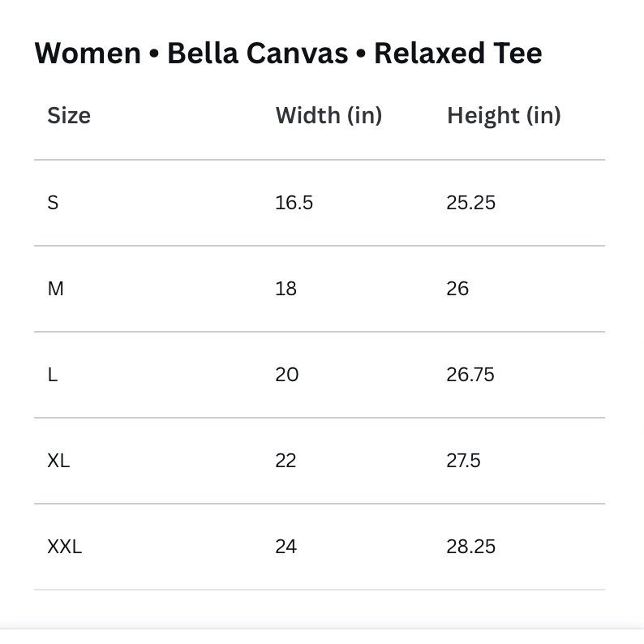Select width value 20 for size L

[x=286, y=375]
